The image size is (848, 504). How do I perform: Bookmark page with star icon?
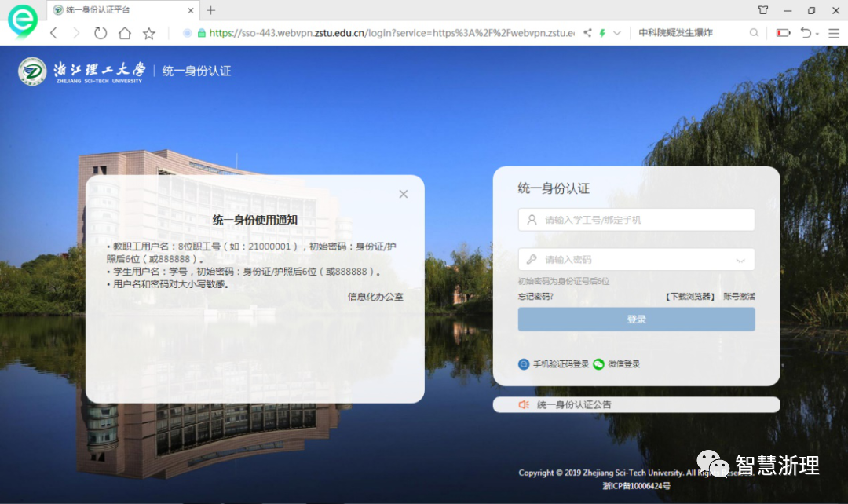pyautogui.click(x=148, y=33)
